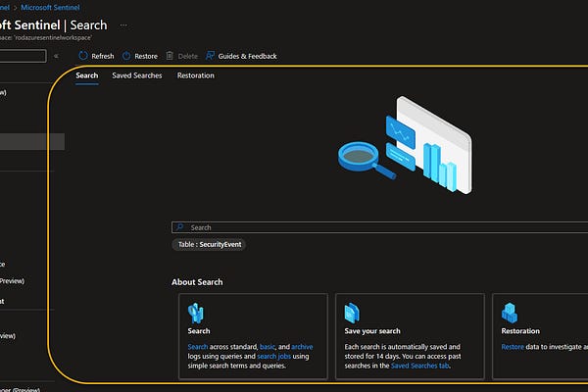Open the 'basic' logs link
This screenshot has height=392, width=588.
268,347
